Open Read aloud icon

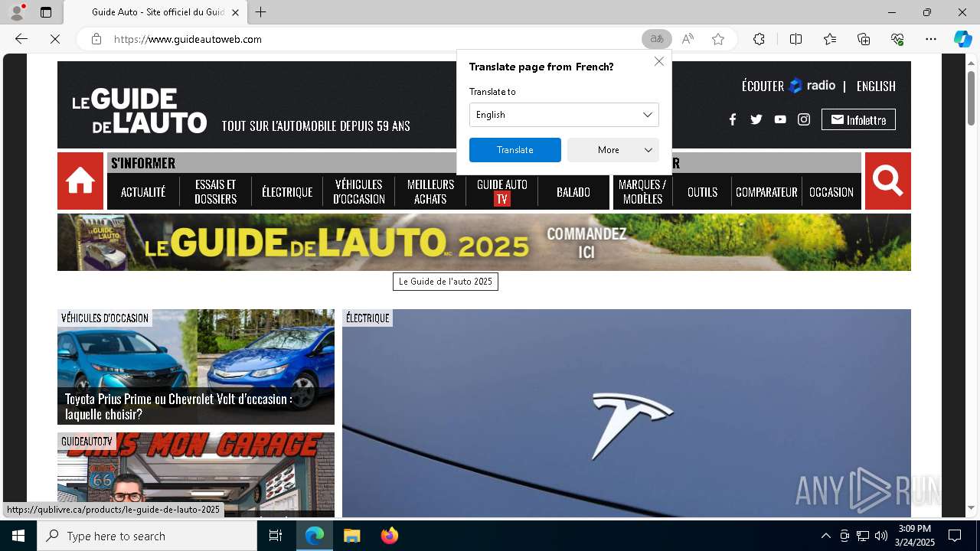[688, 39]
